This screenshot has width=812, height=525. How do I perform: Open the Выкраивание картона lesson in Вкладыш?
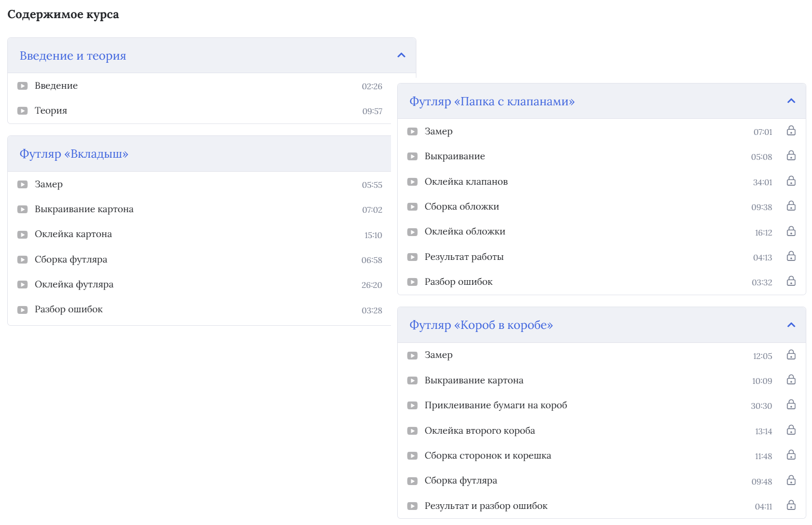pos(84,210)
